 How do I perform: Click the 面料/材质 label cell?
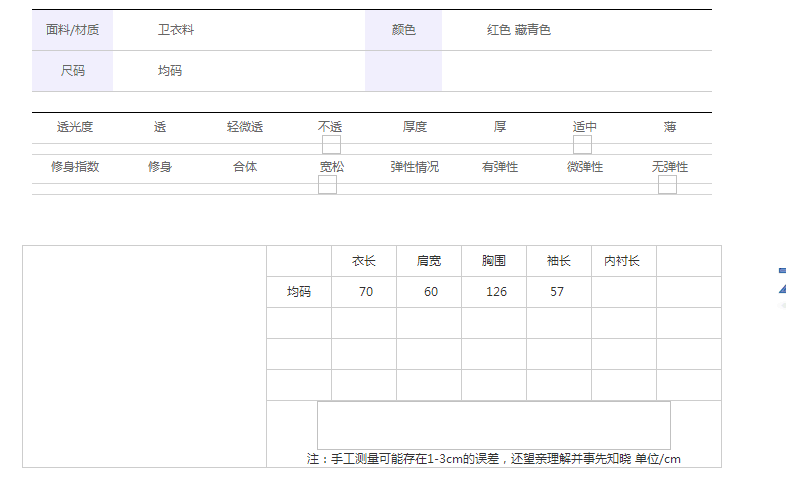pyautogui.click(x=73, y=30)
